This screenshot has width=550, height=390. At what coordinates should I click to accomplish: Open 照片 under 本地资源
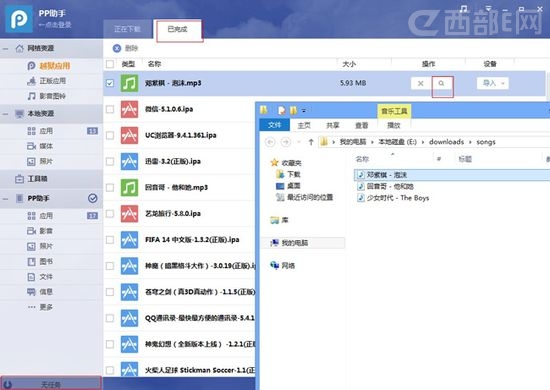point(40,161)
